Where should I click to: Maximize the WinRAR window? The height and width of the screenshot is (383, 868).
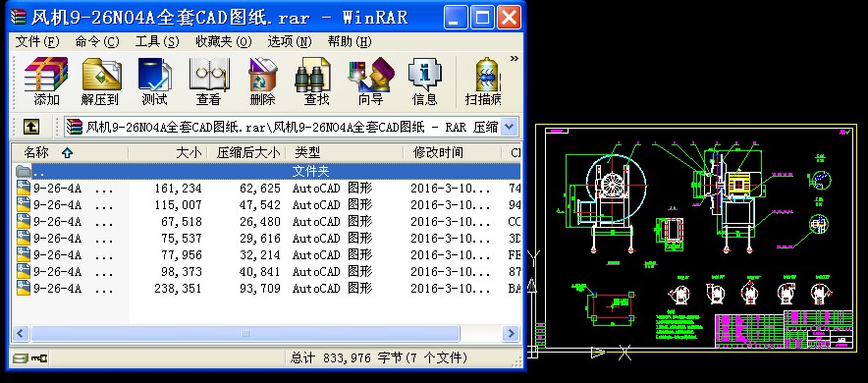pyautogui.click(x=482, y=18)
